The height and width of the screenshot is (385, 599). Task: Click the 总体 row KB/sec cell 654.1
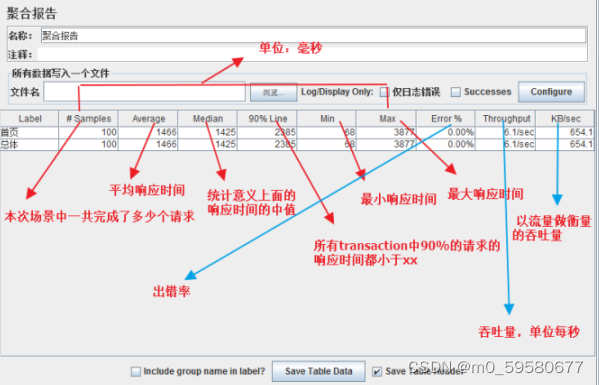[x=565, y=144]
